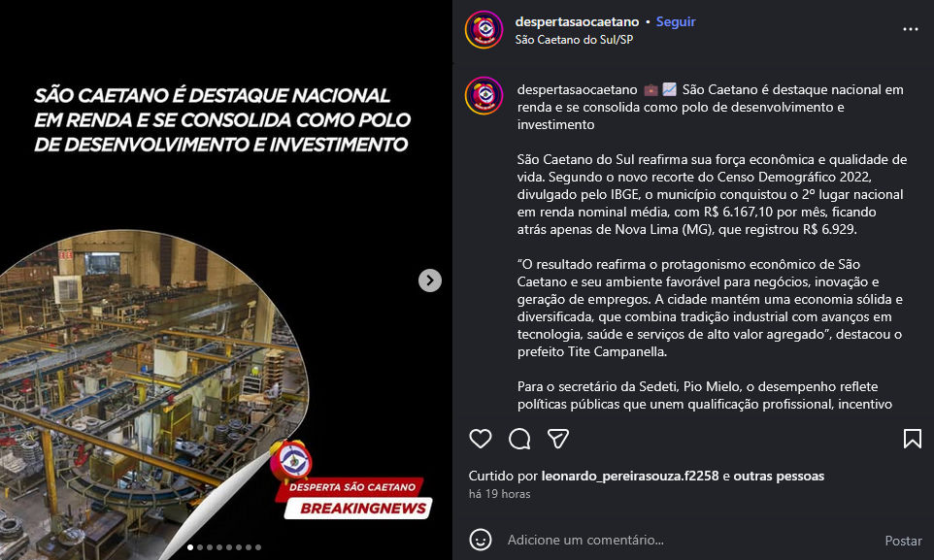Open the emoji picker smiley icon
934x560 pixels.
coord(480,540)
